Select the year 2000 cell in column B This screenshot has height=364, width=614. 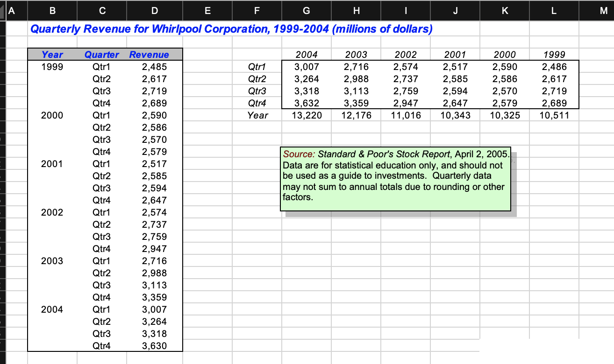pyautogui.click(x=52, y=115)
